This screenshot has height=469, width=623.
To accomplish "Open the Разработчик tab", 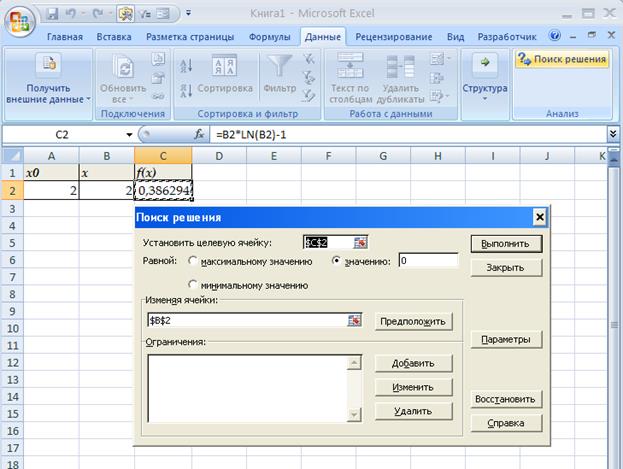I will pyautogui.click(x=507, y=37).
